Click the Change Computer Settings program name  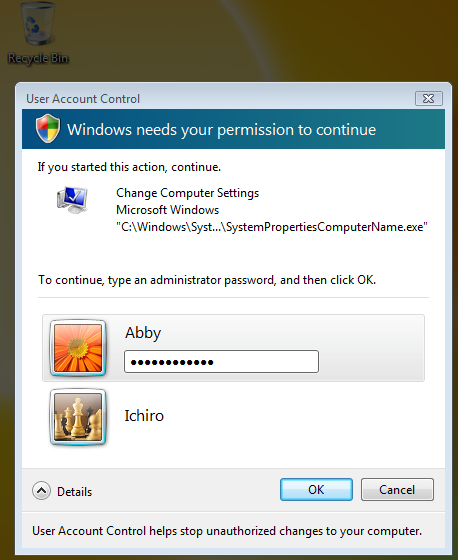click(188, 193)
